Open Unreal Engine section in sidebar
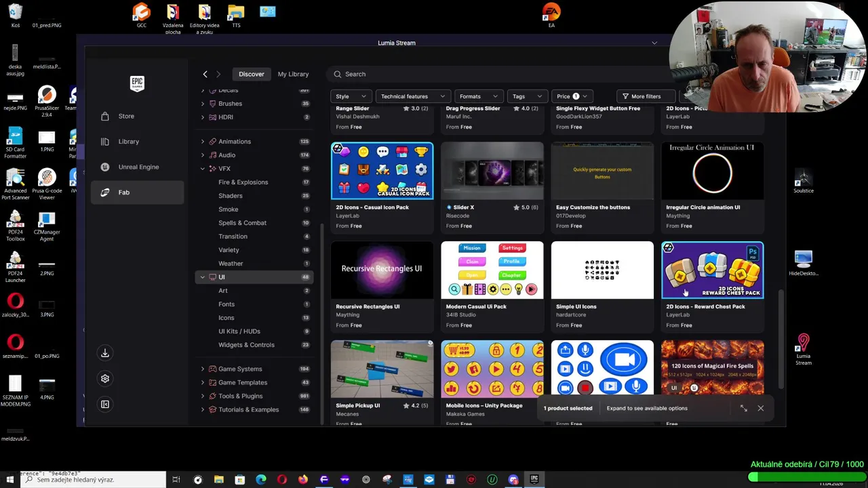This screenshot has height=488, width=868. click(x=138, y=167)
